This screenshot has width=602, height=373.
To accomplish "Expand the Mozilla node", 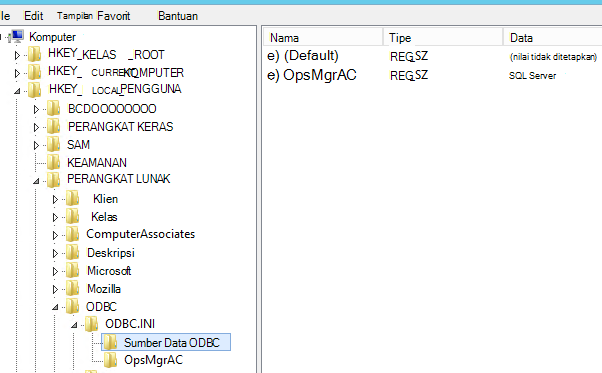I will coord(55,289).
